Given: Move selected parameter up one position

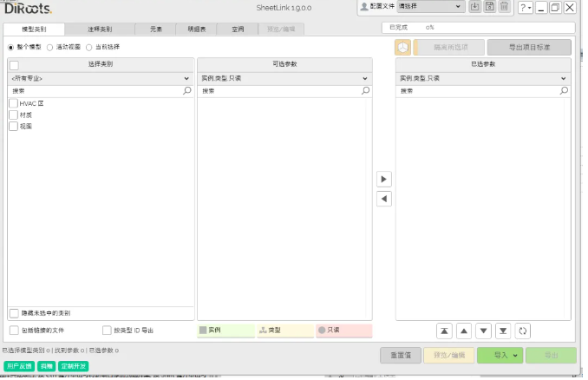Looking at the screenshot, I should pyautogui.click(x=464, y=331).
